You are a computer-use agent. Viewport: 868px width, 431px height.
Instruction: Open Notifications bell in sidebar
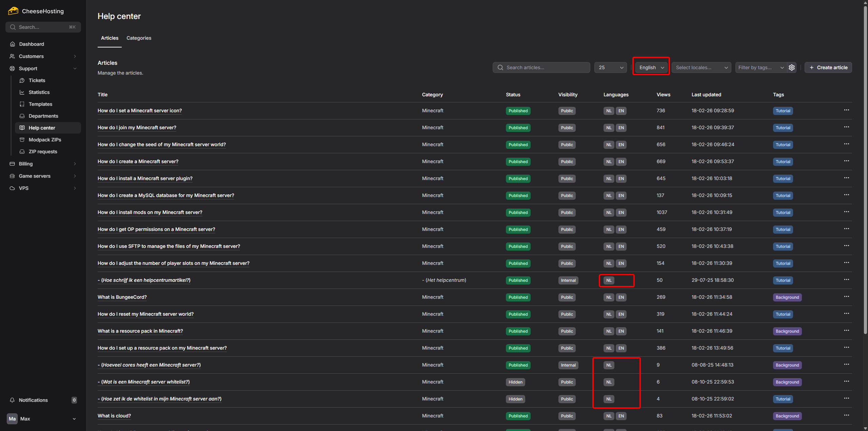[x=12, y=400]
